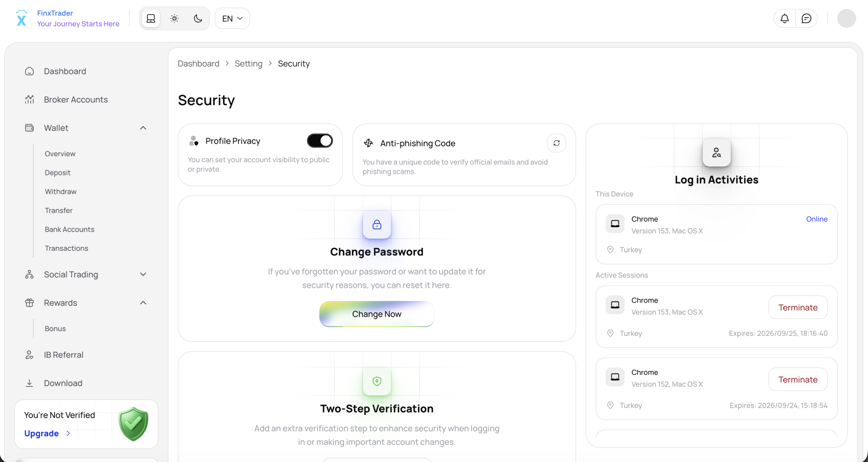Viewport: 868px width, 462px height.
Task: Open notifications bell icon
Action: (x=785, y=18)
